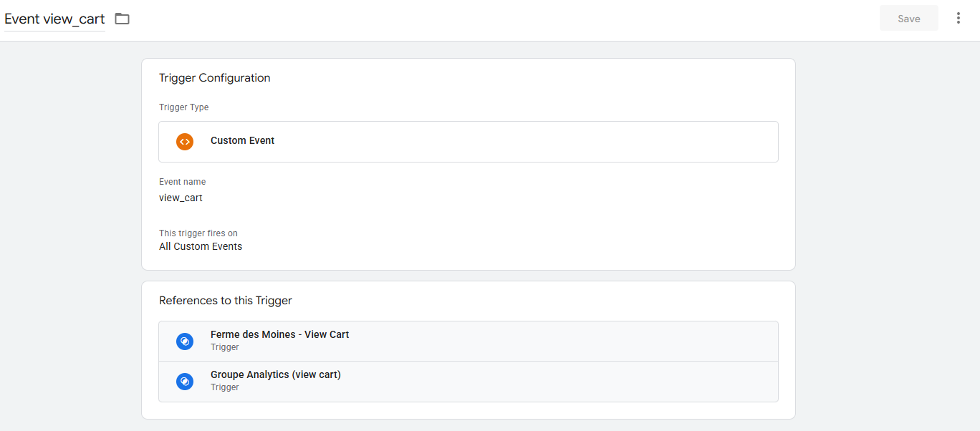Click the blue icon for Groupe Analytics tag

[185, 382]
